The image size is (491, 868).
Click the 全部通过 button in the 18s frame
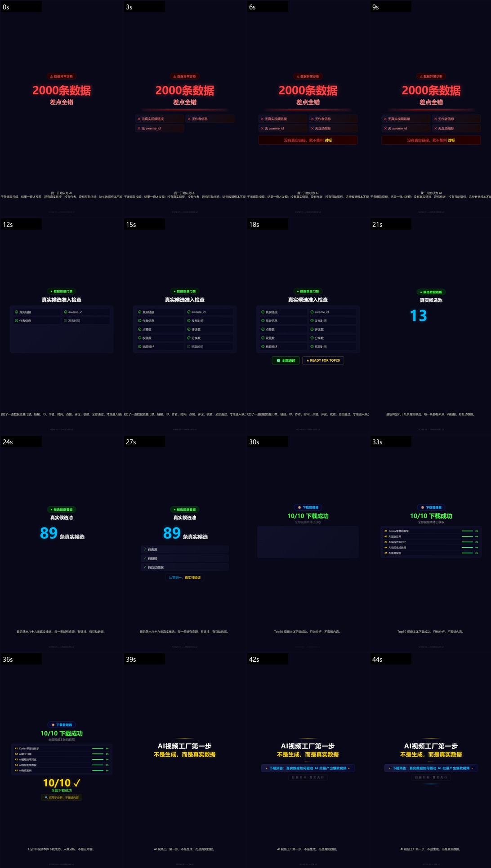[x=286, y=360]
